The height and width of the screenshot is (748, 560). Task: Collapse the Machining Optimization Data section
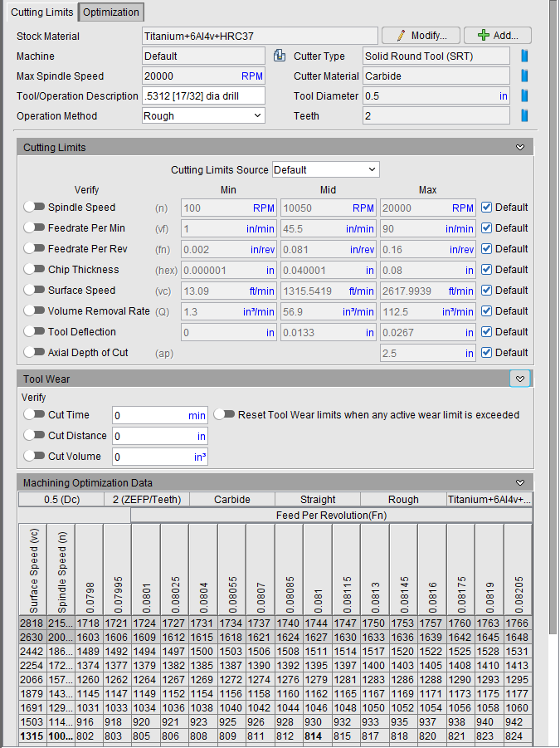point(520,483)
